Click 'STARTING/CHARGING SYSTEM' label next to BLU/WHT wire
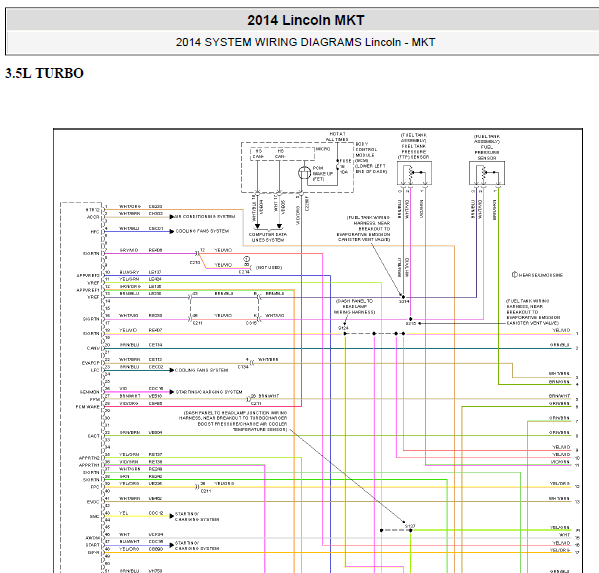This screenshot has width=599, height=573. tap(197, 545)
